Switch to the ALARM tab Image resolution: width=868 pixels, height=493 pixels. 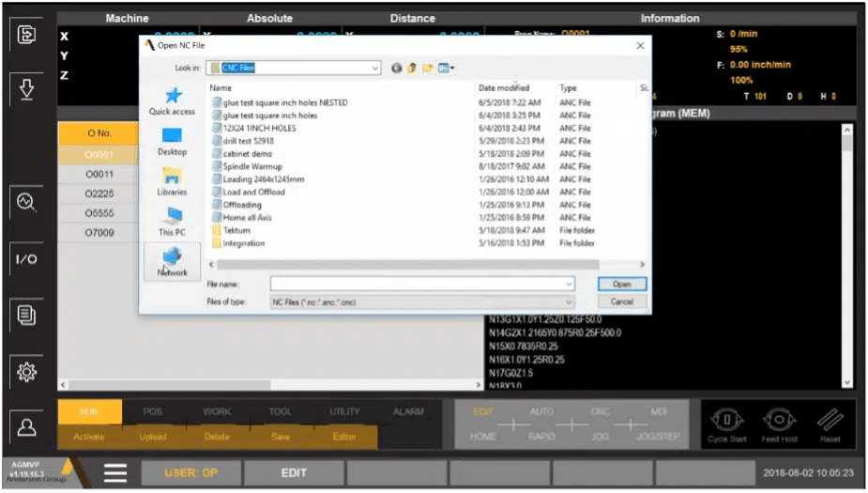(x=408, y=411)
